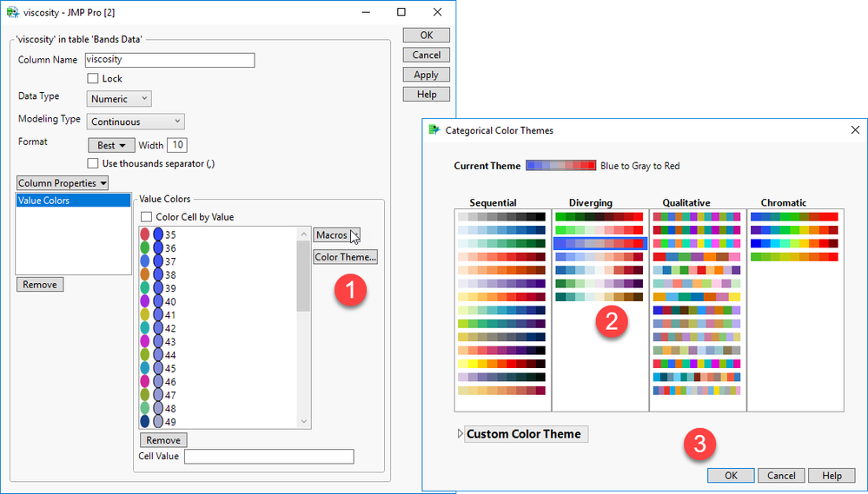Click the Apply button

click(x=427, y=75)
